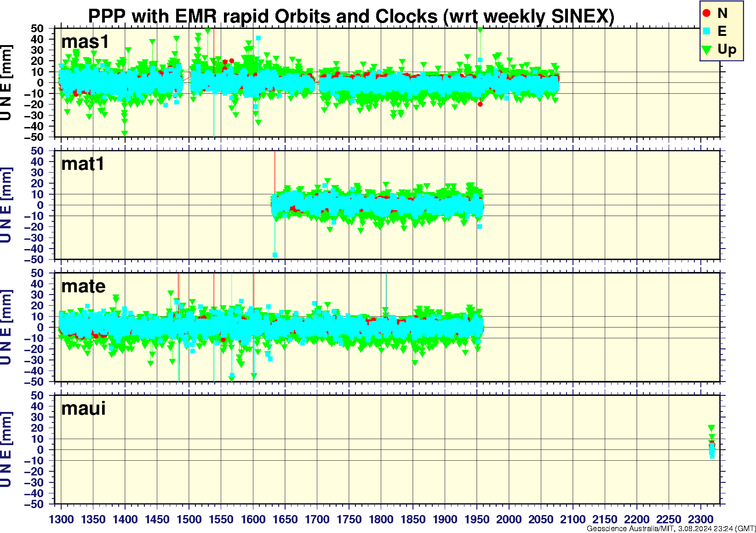Select the 'mat1' station label
Viewport: 756px width, 533px height.
click(x=83, y=164)
